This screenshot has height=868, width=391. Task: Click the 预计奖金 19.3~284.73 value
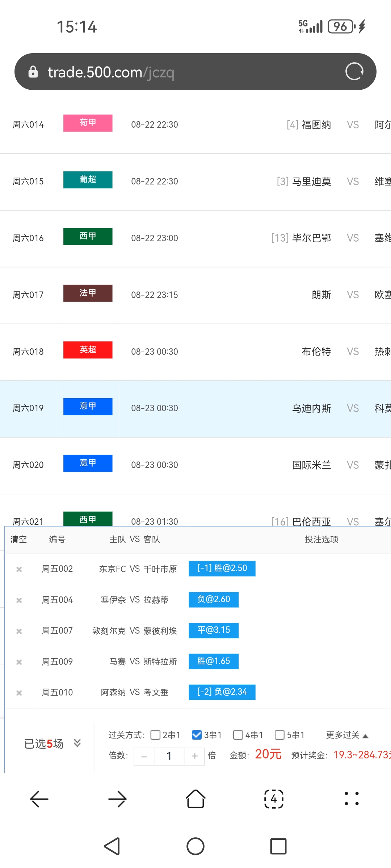tap(362, 755)
